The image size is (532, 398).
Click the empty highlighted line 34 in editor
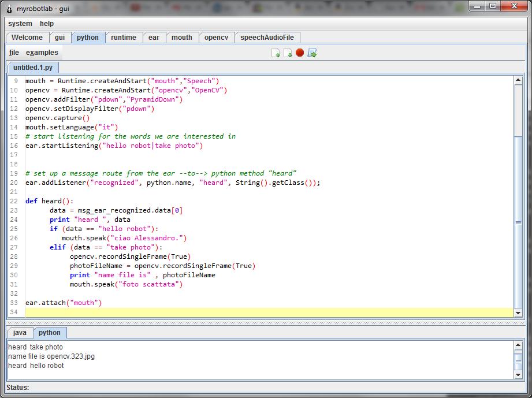coord(269,312)
